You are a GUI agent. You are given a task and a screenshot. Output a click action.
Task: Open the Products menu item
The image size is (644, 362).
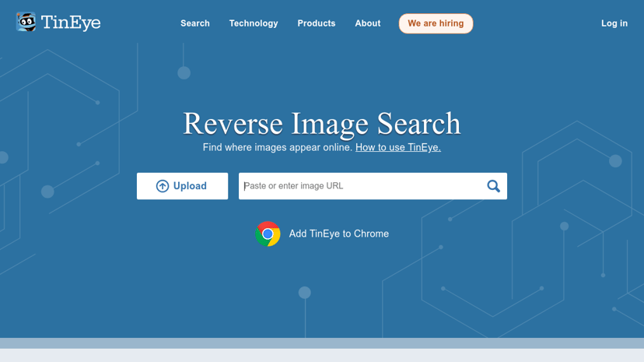tap(317, 23)
